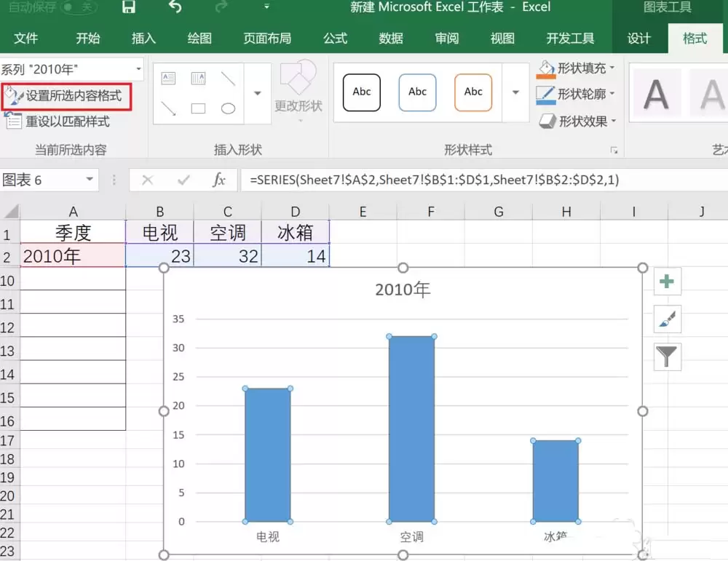Apply the orange outline Abc shape style
The width and height of the screenshot is (728, 561).
click(x=473, y=92)
